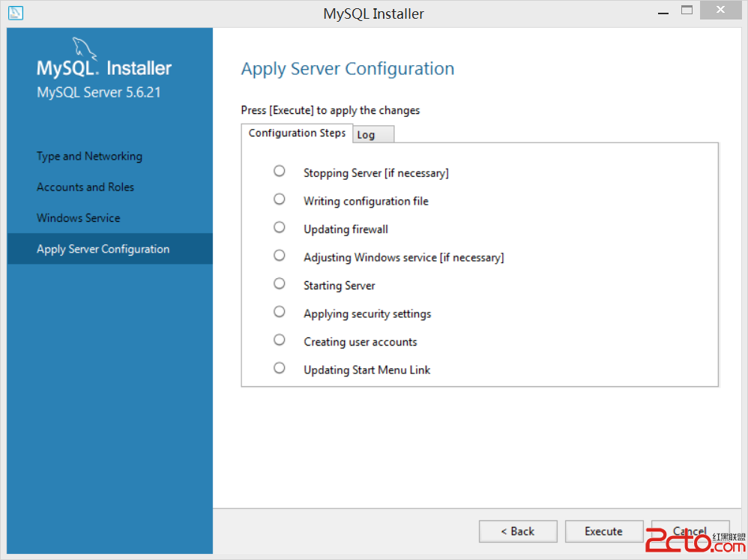Image resolution: width=748 pixels, height=560 pixels.
Task: Click the 'Applying security settings' text
Action: [x=367, y=314]
